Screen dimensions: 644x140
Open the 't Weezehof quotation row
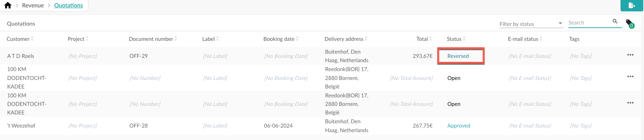click(320, 126)
